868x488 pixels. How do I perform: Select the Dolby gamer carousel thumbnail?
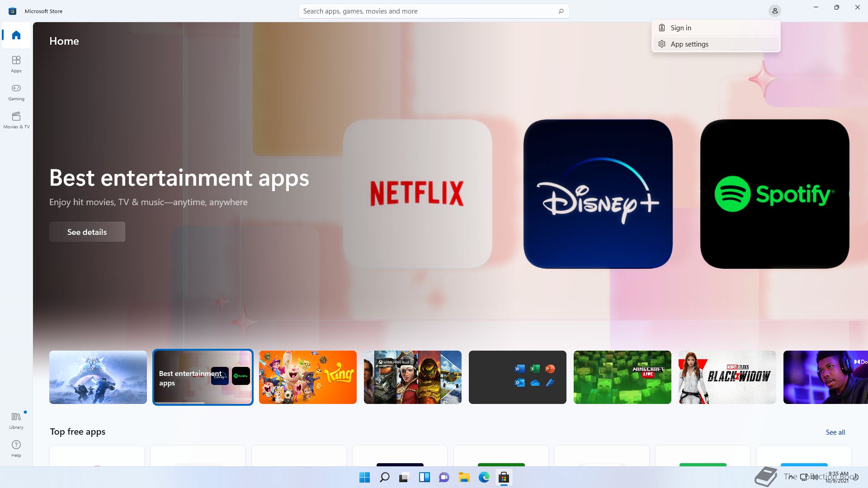pos(826,377)
